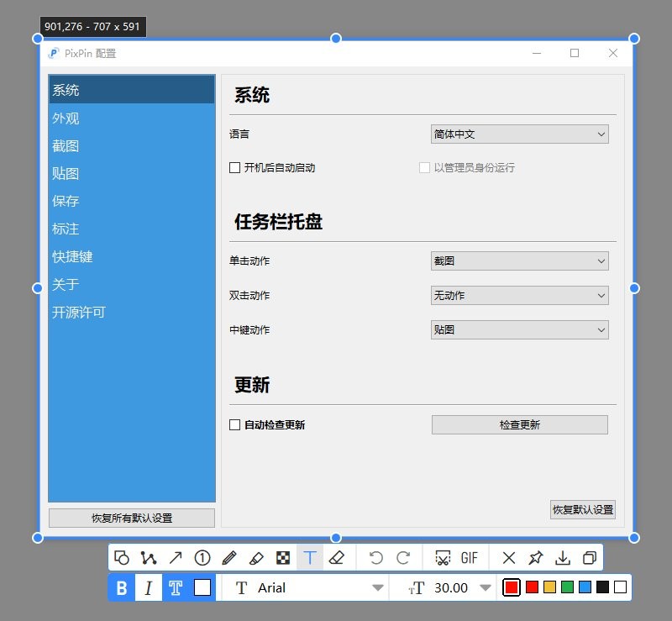The width and height of the screenshot is (672, 621).
Task: Start a GIF recording
Action: 469,557
